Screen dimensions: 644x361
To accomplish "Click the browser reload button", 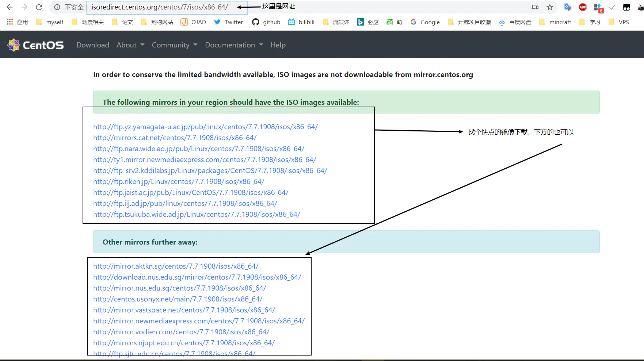I will pos(39,7).
